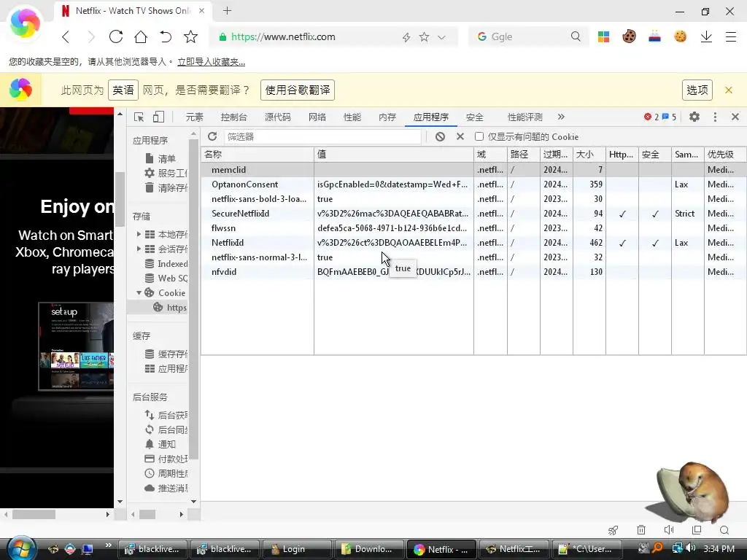Screen dimensions: 747x560
Task: Click 使用谷歌翻译 translate button
Action: (298, 90)
